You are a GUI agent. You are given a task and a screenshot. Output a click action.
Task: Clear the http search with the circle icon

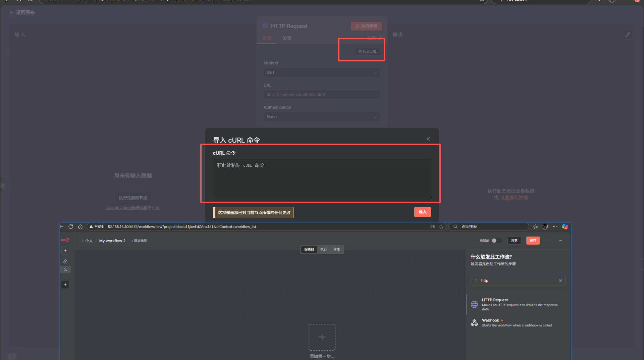click(560, 280)
